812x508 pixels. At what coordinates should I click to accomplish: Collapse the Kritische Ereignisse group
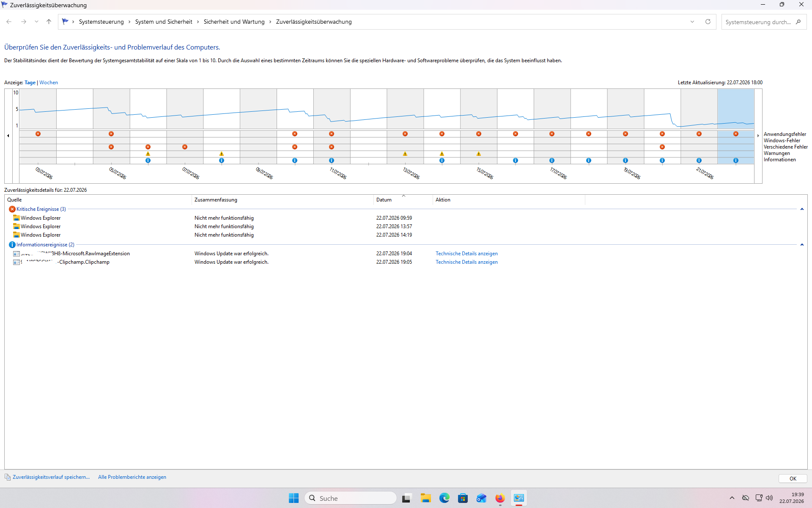pos(802,209)
